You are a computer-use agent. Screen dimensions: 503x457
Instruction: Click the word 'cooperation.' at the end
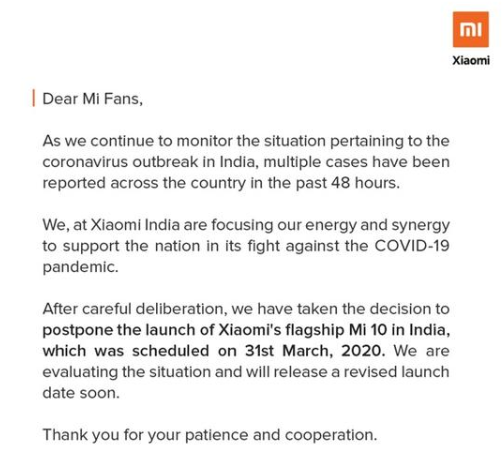[331, 435]
